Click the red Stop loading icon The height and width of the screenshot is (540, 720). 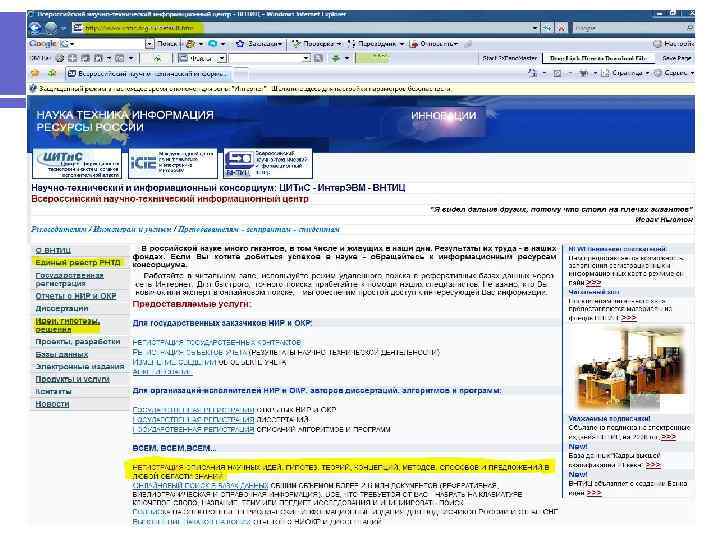[x=561, y=28]
